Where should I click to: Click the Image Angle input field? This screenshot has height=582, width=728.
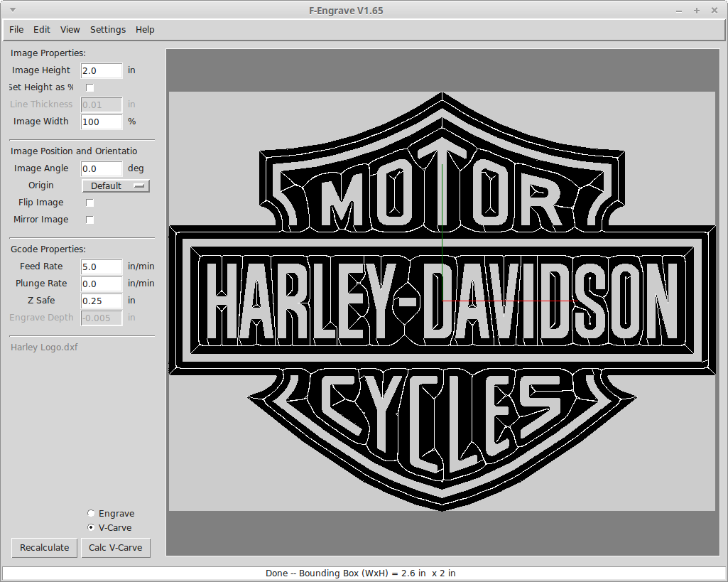[x=102, y=168]
